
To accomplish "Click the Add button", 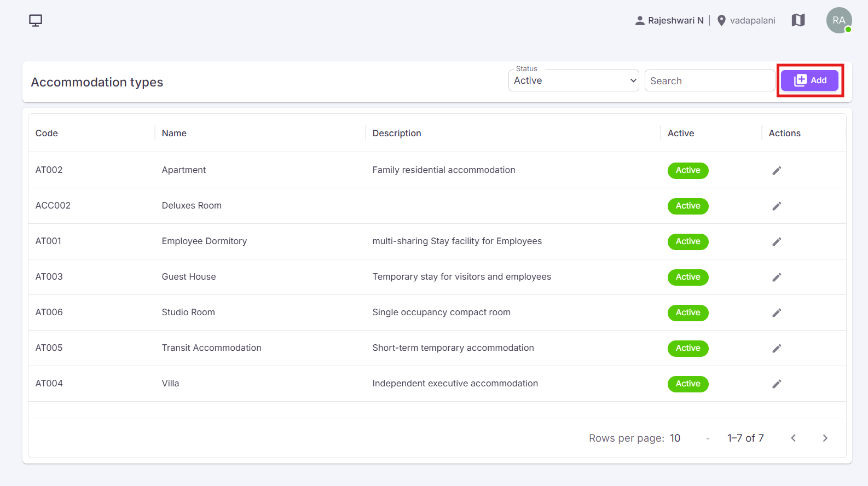I will [x=810, y=80].
